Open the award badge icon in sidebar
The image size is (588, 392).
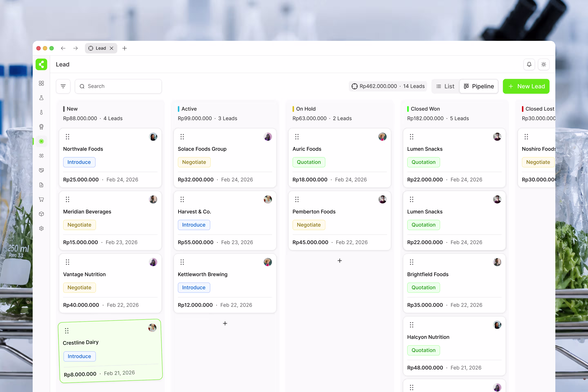[41, 127]
